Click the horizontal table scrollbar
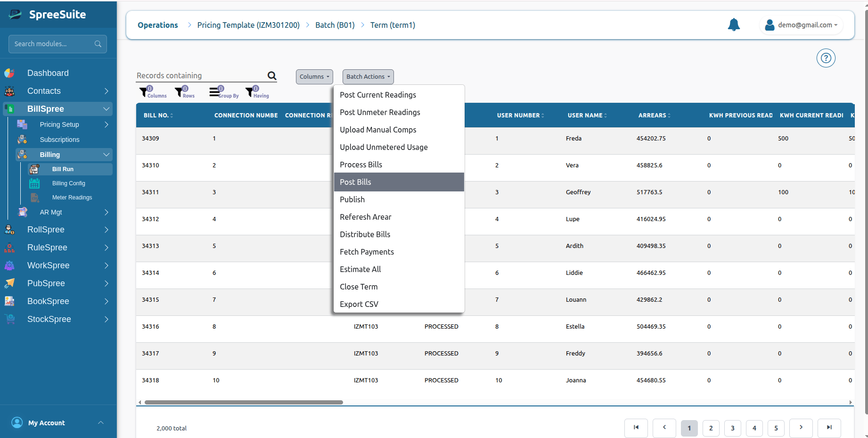868x438 pixels. point(244,402)
